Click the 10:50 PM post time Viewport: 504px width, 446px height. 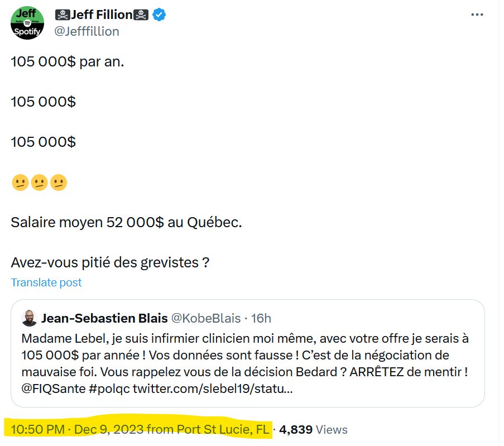pos(38,430)
